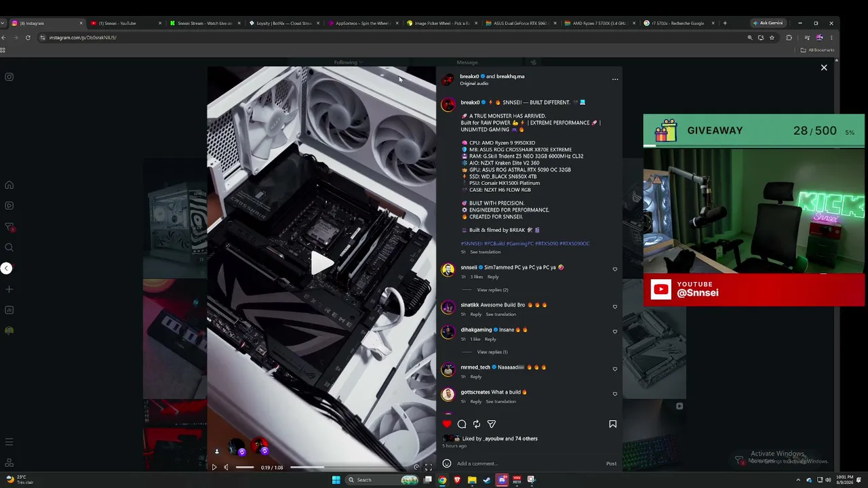Save the post with the bookmark icon

612,424
